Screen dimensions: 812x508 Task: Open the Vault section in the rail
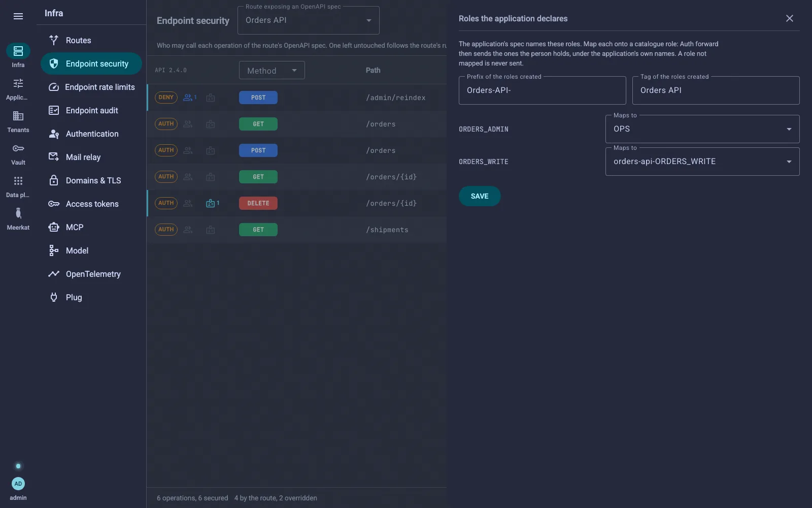pos(18,153)
